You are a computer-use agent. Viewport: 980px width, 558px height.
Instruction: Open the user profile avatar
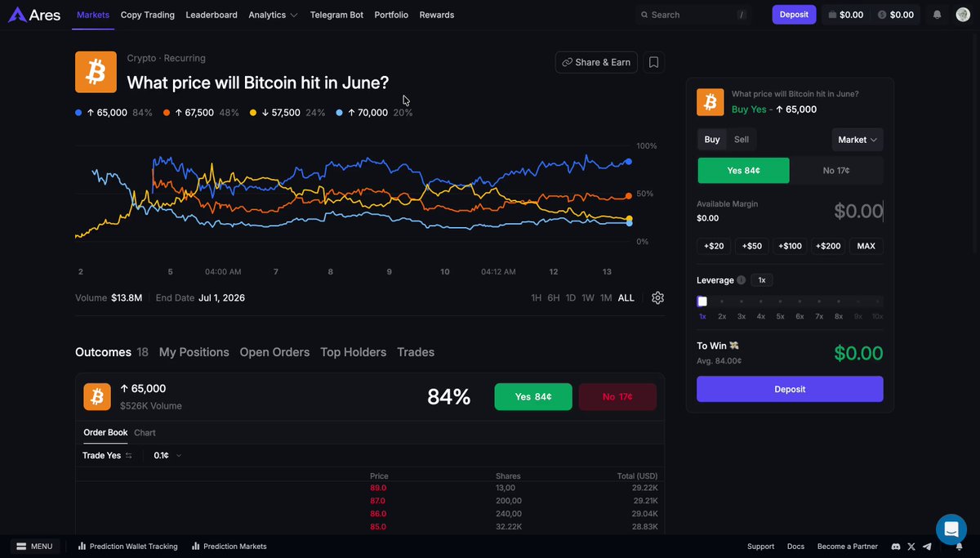point(963,15)
